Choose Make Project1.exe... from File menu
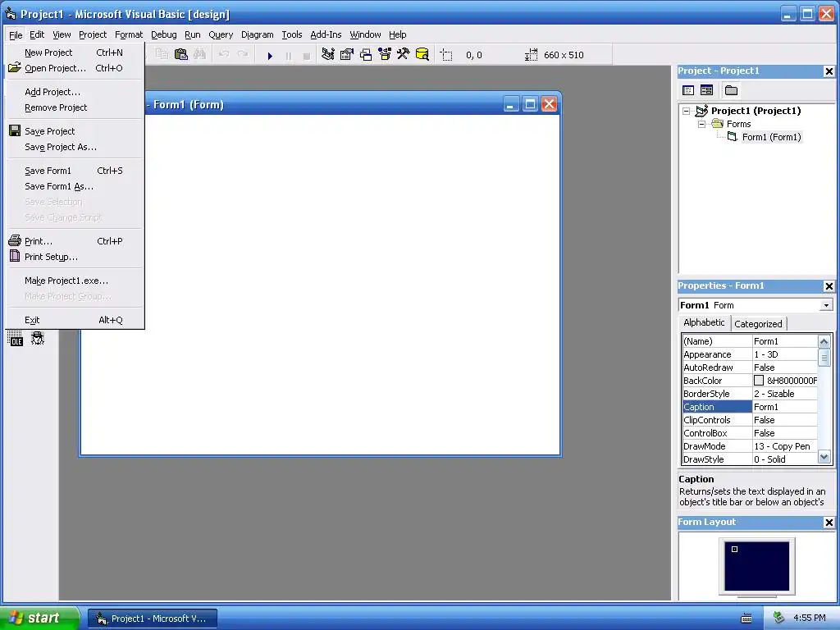Viewport: 840px width, 630px height. click(75, 281)
